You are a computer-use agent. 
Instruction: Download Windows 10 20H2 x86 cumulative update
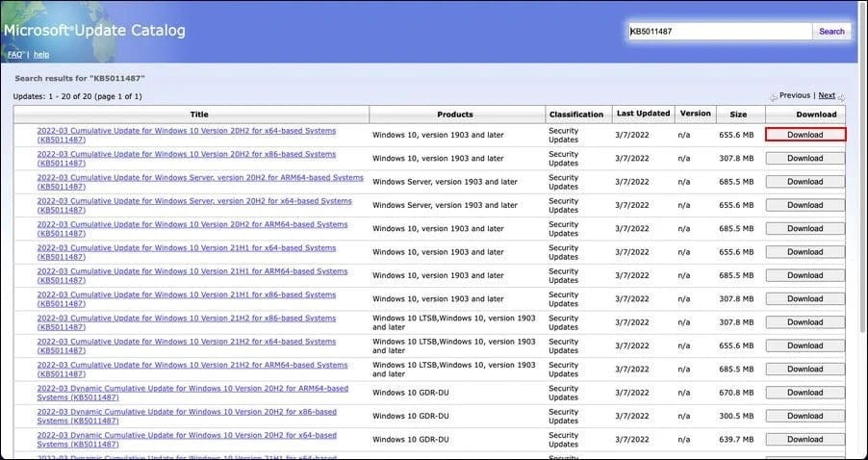pos(805,159)
